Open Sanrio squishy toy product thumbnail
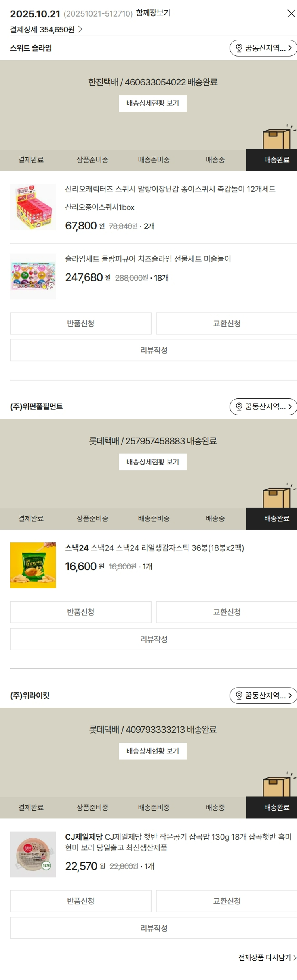 click(x=33, y=207)
